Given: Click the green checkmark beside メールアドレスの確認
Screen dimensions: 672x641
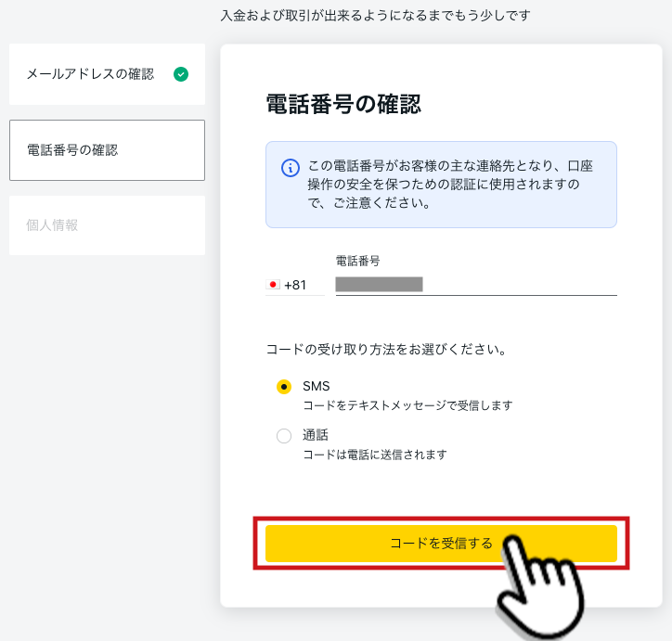Looking at the screenshot, I should [x=181, y=74].
